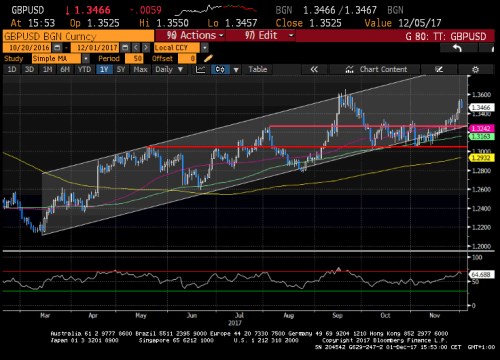
Task: Click the 1.3466 last price axis label
Action: [x=481, y=107]
